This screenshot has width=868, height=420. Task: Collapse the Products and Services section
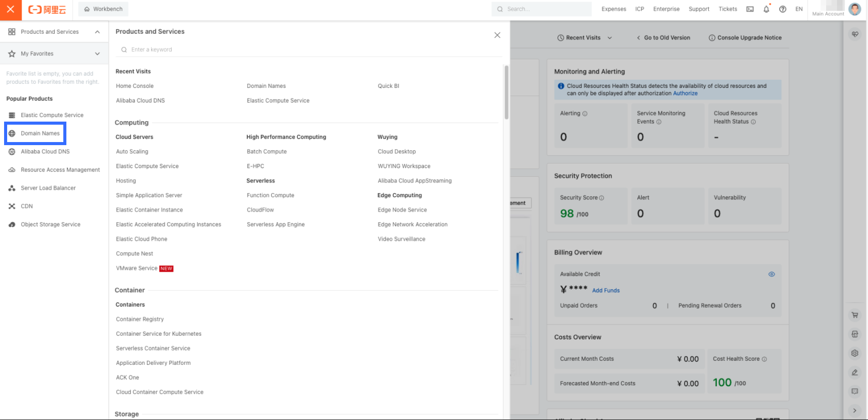click(97, 32)
